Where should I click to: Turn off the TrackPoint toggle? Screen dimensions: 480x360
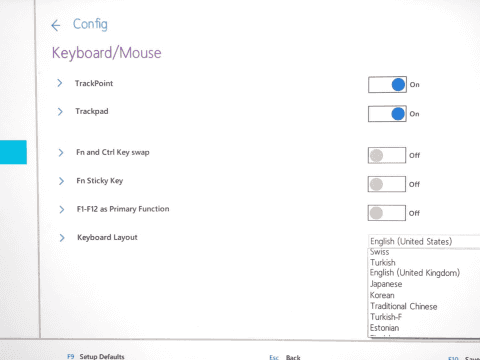pyautogui.click(x=387, y=85)
